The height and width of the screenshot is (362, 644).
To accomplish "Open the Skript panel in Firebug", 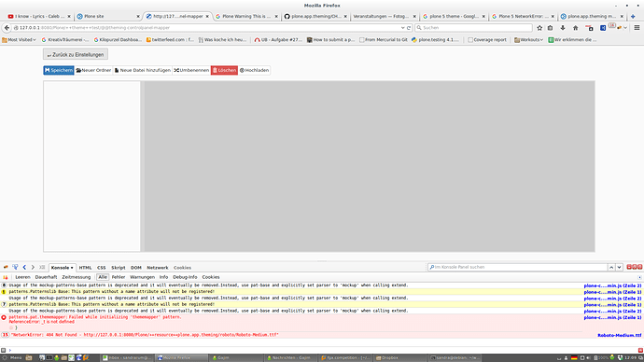I will click(119, 268).
